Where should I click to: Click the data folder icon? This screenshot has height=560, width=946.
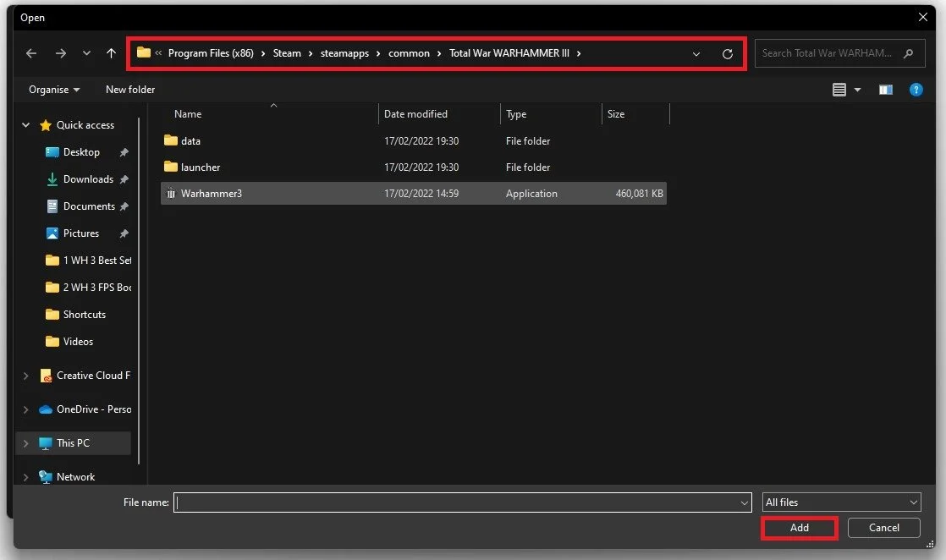point(171,140)
